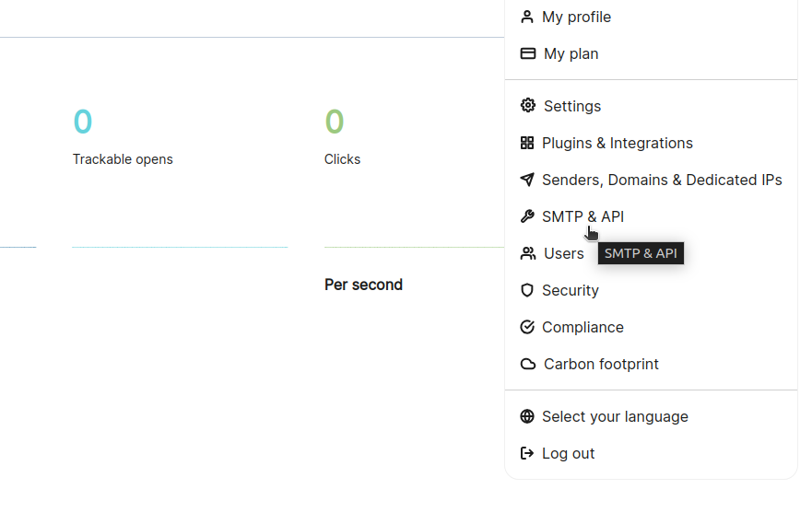Click the globe language icon
The image size is (812, 524).
click(x=526, y=416)
